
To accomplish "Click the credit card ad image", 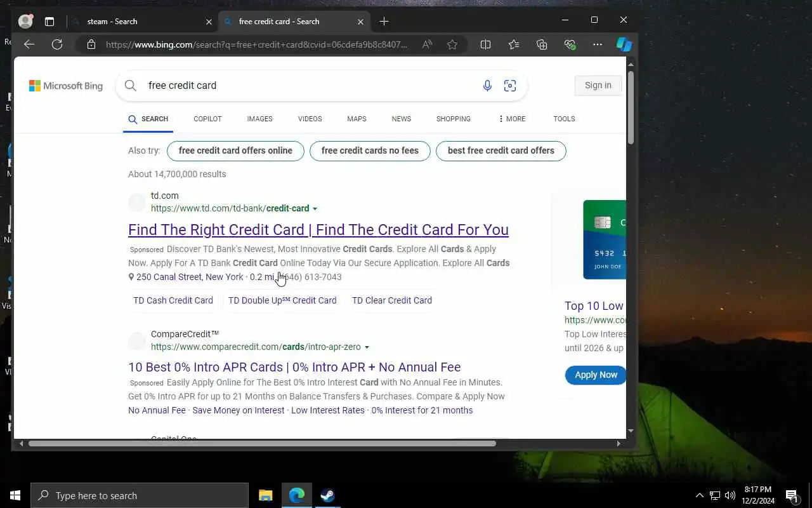I will click(605, 239).
